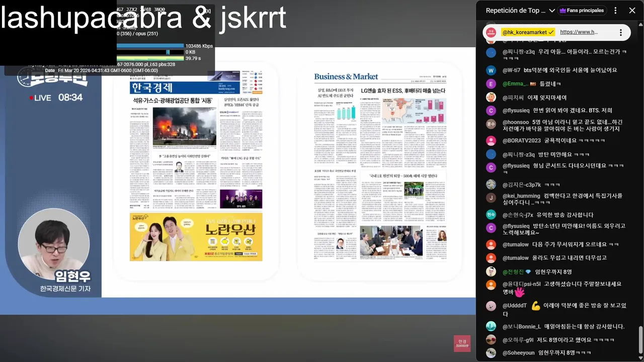
Task: Click @W-ti7's blue W avatar
Action: pos(491,70)
